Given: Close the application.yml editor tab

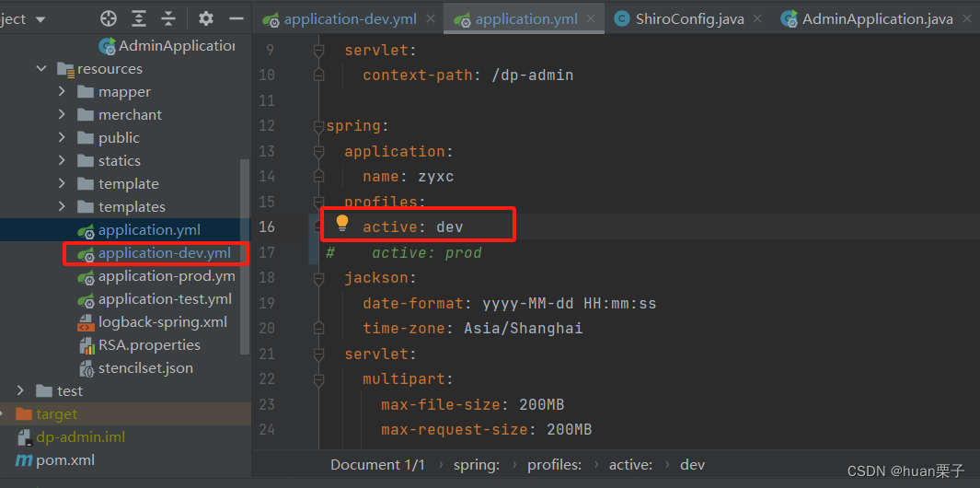Looking at the screenshot, I should tap(591, 18).
